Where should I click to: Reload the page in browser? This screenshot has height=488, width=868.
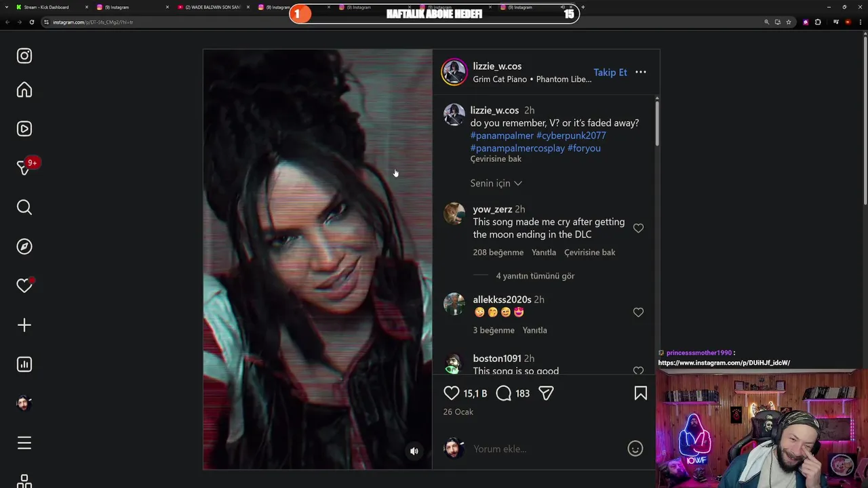(32, 22)
